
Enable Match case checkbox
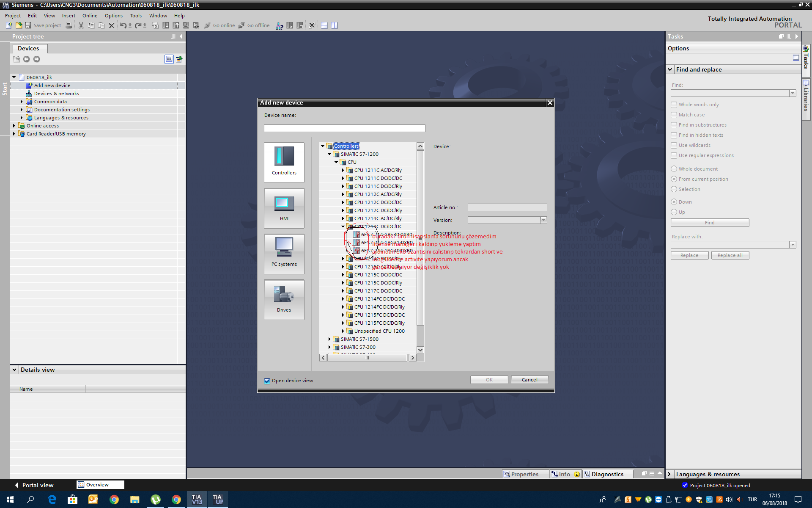[674, 115]
